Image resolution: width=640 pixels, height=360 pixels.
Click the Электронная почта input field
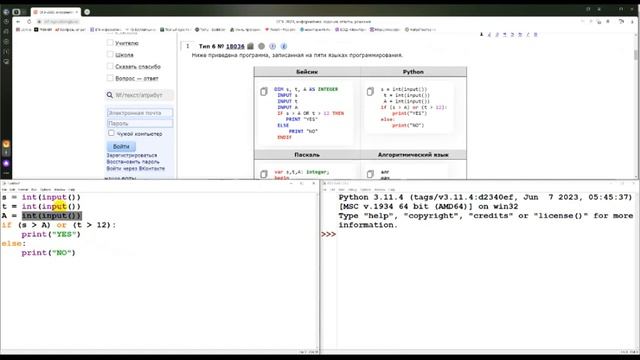(x=140, y=113)
